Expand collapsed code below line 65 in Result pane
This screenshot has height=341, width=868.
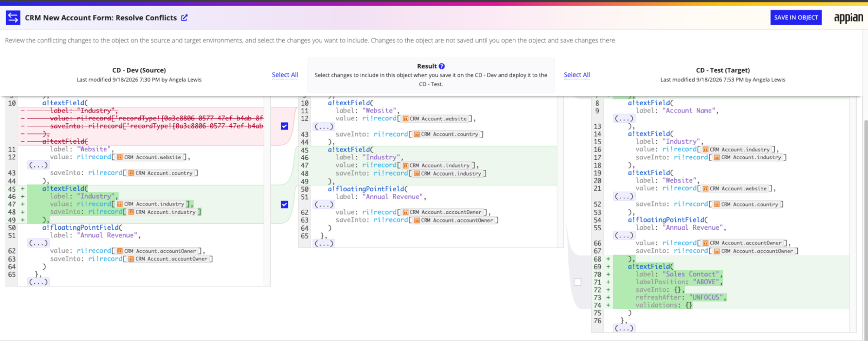[x=324, y=243]
